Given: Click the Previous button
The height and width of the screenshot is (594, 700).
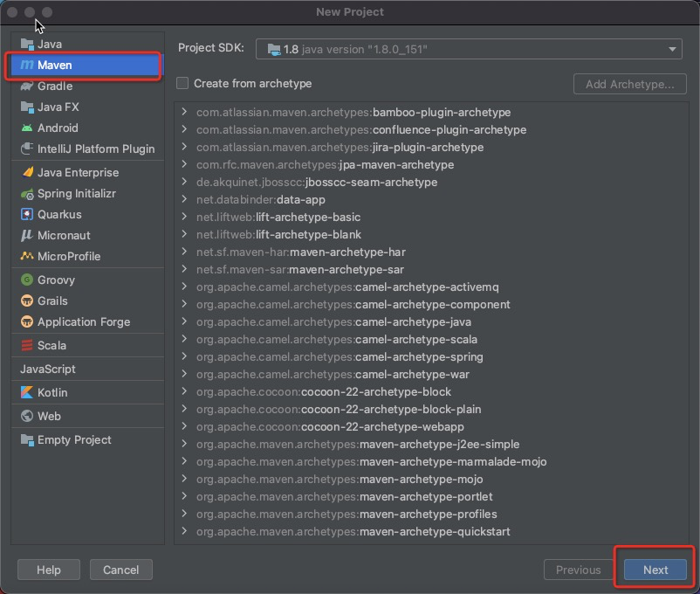Looking at the screenshot, I should (x=578, y=570).
